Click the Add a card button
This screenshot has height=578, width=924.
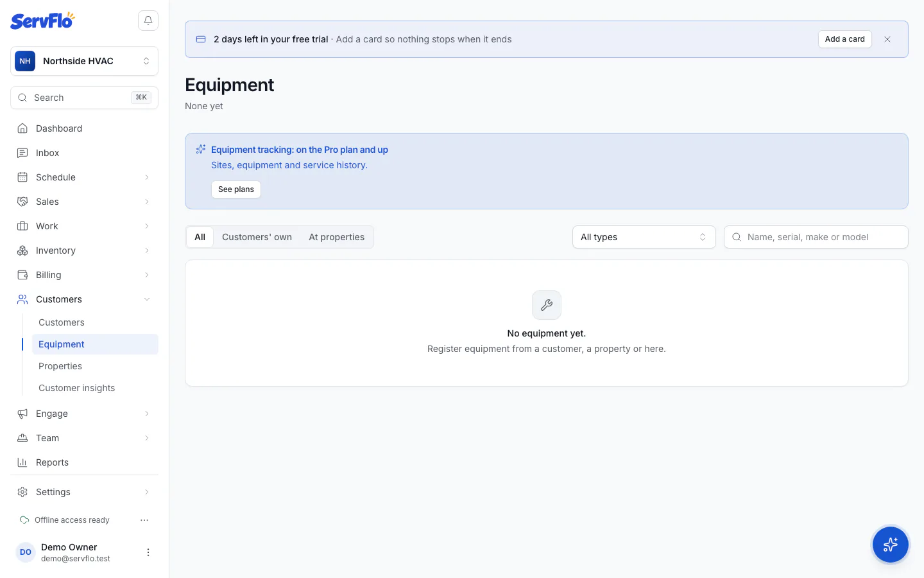(845, 39)
